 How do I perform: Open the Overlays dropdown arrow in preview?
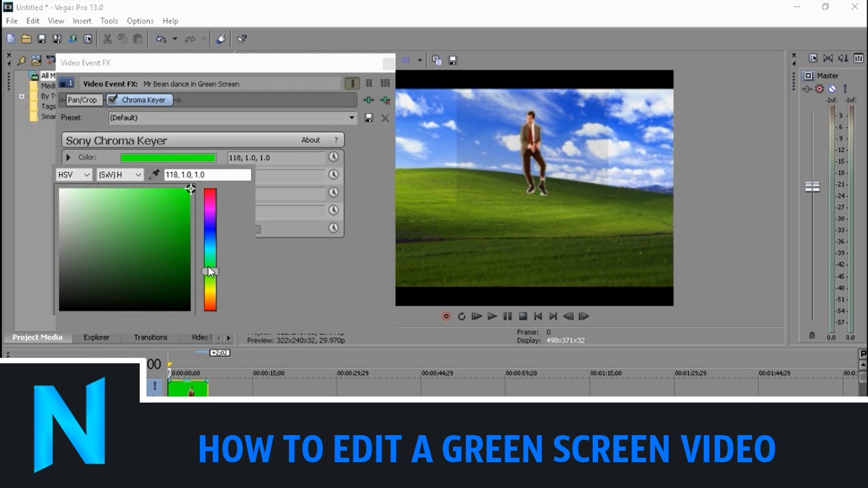click(x=420, y=60)
